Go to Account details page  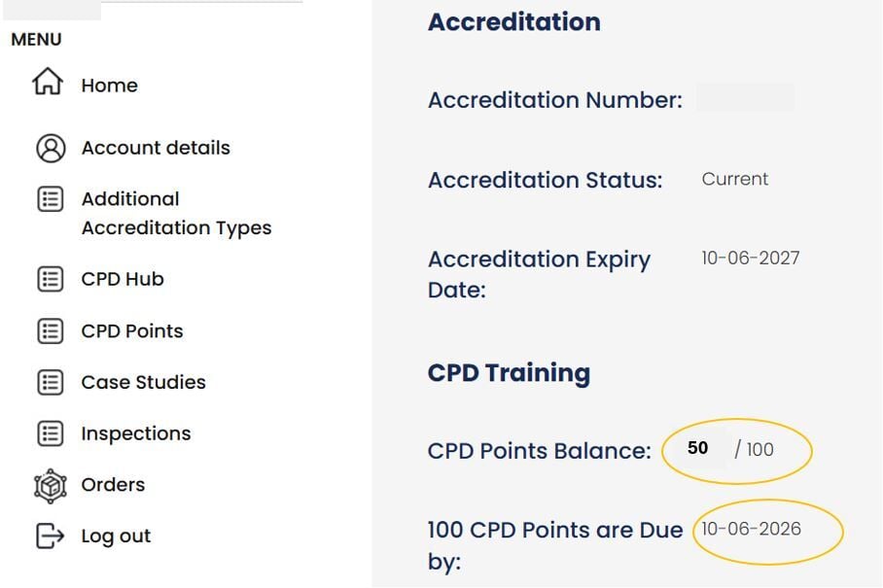coord(156,148)
